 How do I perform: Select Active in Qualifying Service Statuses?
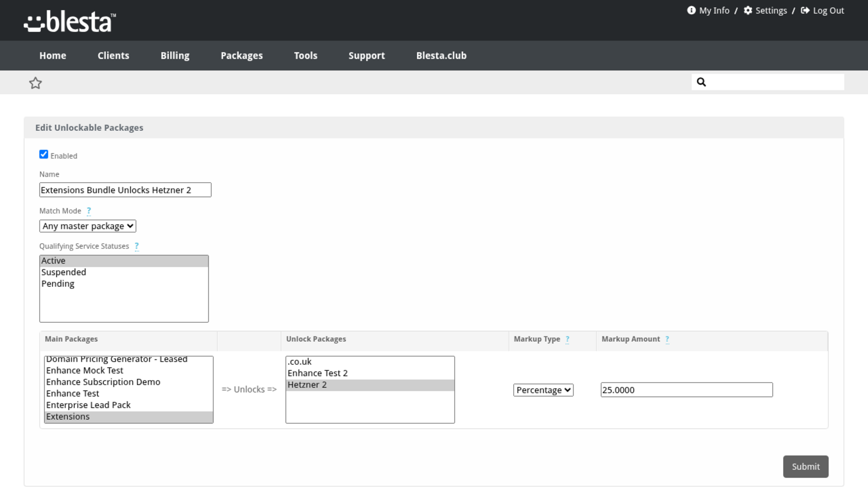(124, 261)
